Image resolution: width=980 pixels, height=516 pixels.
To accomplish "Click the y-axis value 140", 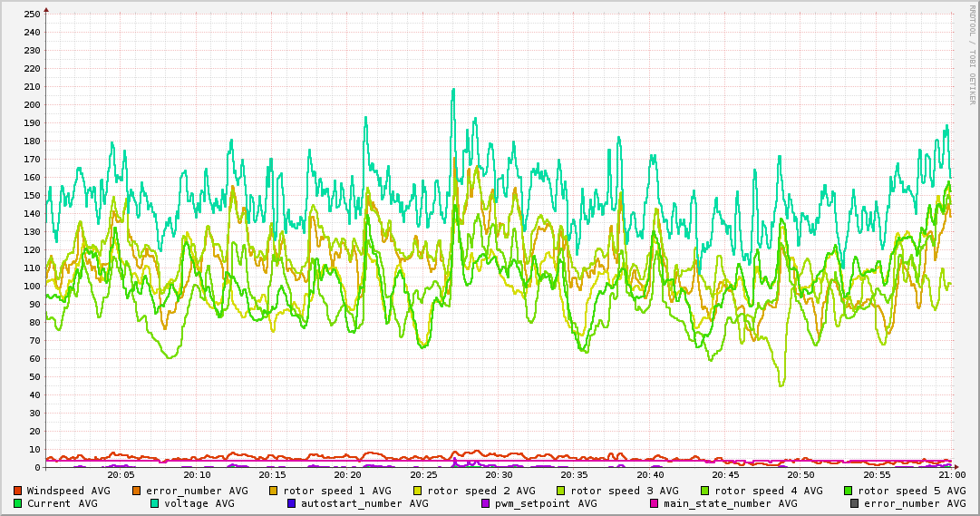I will pos(31,213).
